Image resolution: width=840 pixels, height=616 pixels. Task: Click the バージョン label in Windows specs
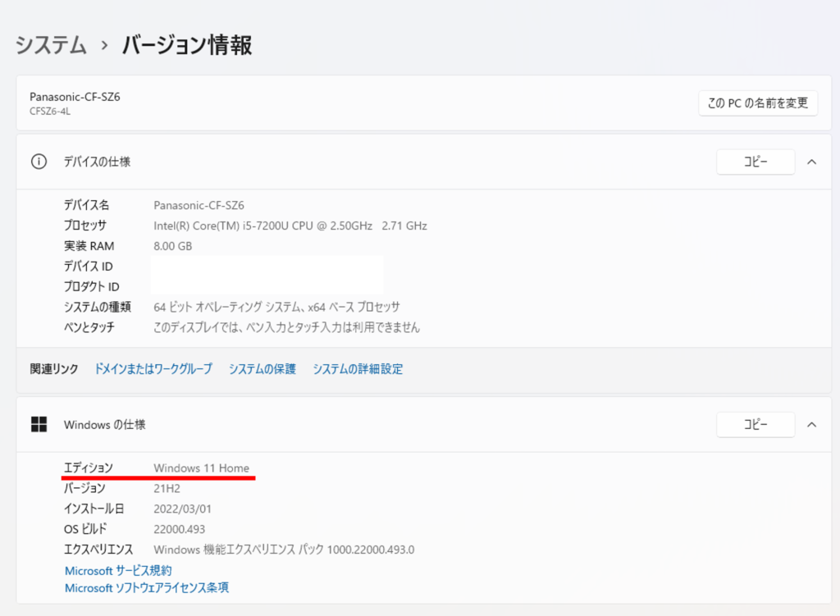pyautogui.click(x=84, y=489)
